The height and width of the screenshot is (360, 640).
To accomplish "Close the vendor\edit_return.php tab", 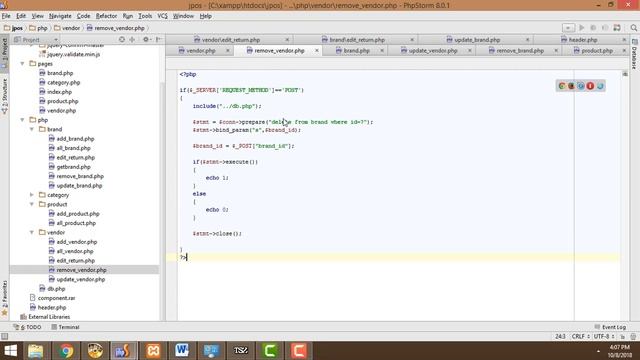I will (287, 40).
